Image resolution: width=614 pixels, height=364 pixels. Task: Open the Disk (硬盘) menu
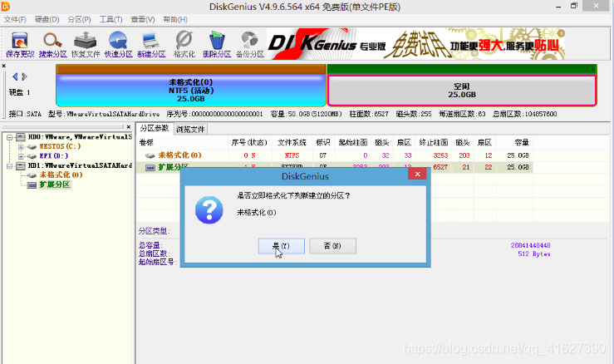47,19
